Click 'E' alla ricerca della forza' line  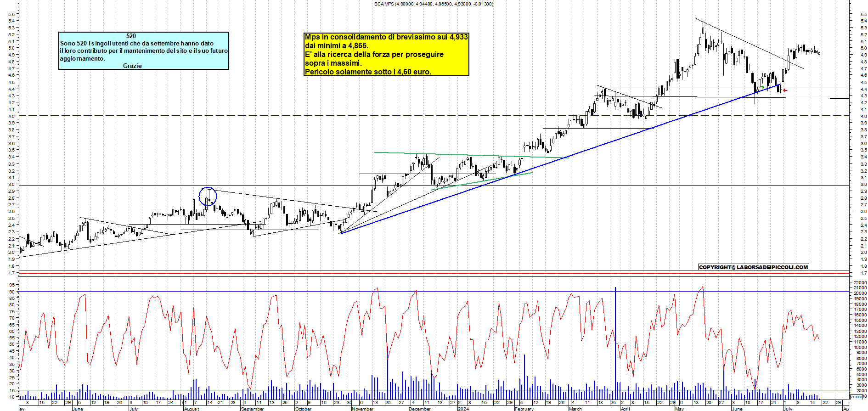(374, 54)
